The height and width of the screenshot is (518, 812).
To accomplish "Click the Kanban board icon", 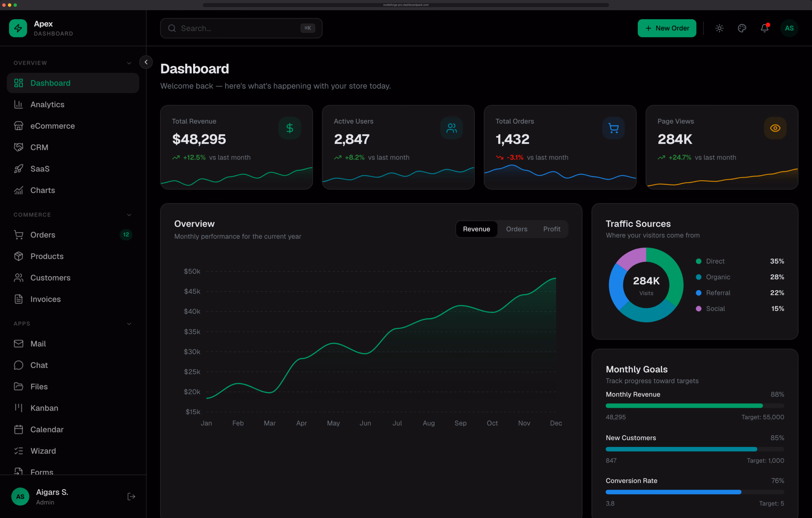I will (x=18, y=408).
